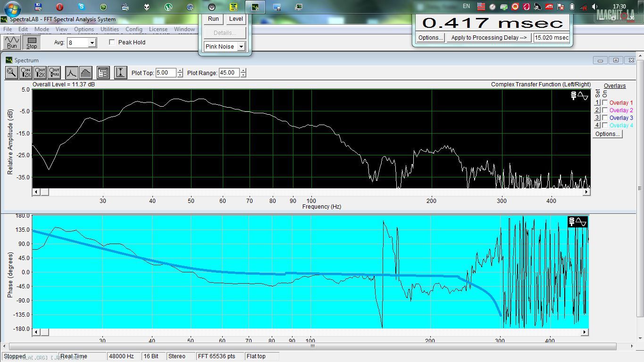Turn on Overlay 4 checkbox
Viewport: 644px width, 362px height.
605,126
